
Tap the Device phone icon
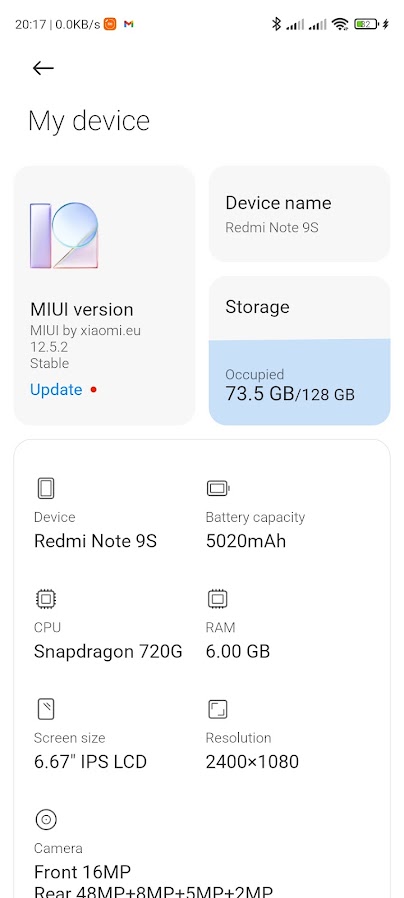coord(46,489)
